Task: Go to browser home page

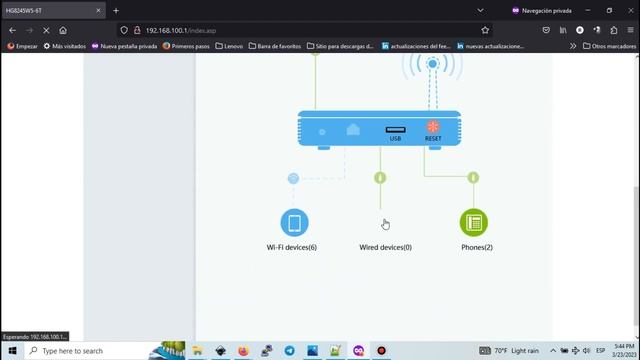Action: point(63,30)
